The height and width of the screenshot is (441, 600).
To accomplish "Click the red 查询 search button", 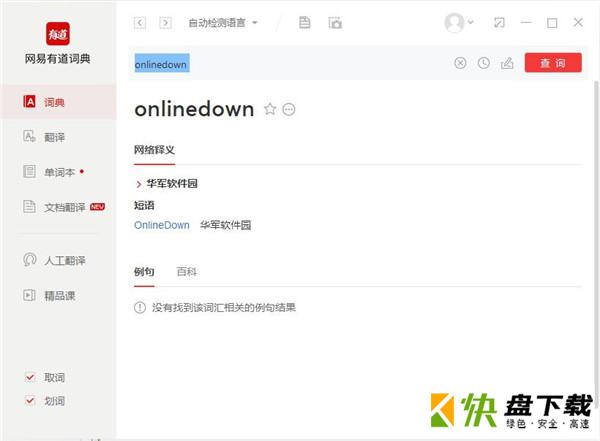I will [553, 63].
